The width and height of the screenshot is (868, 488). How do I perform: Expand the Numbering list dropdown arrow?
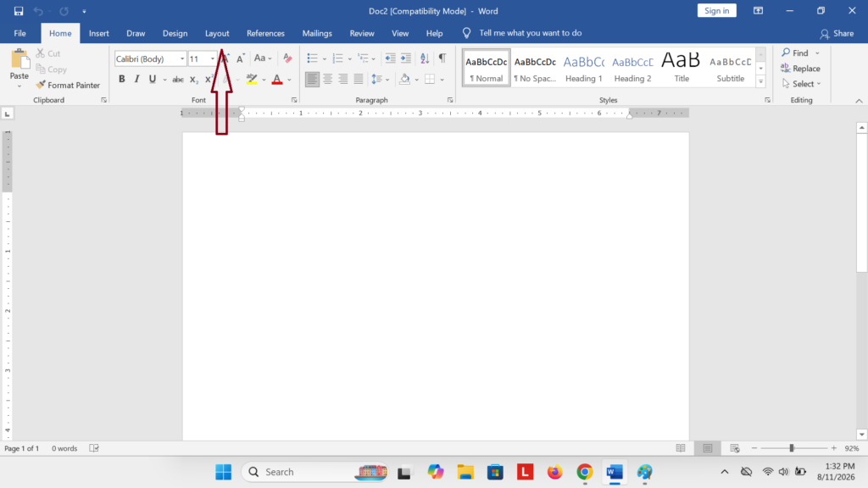(x=350, y=58)
